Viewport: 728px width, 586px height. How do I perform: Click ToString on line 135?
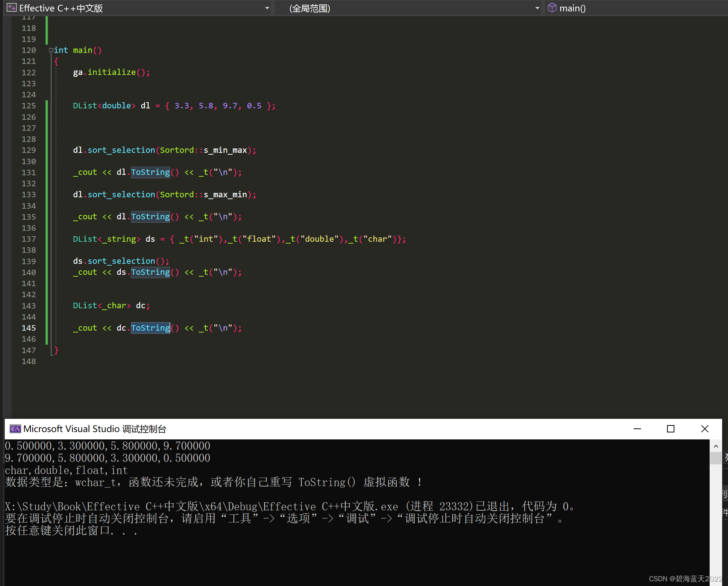[x=151, y=216]
